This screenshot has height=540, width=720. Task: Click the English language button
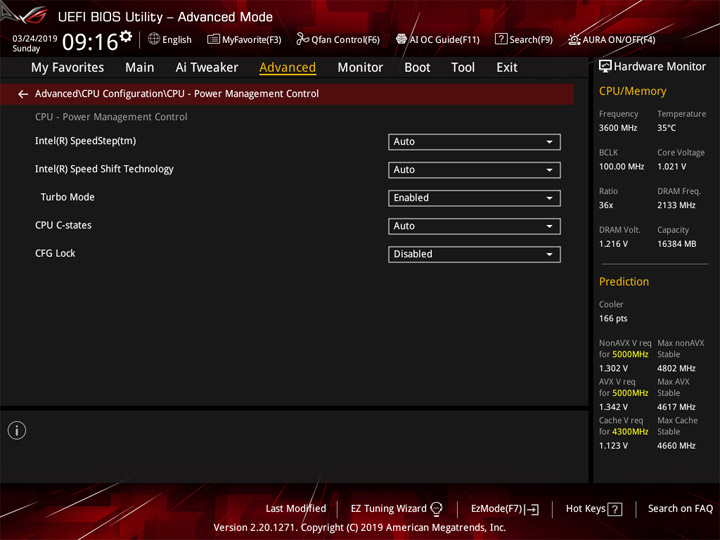click(x=170, y=39)
